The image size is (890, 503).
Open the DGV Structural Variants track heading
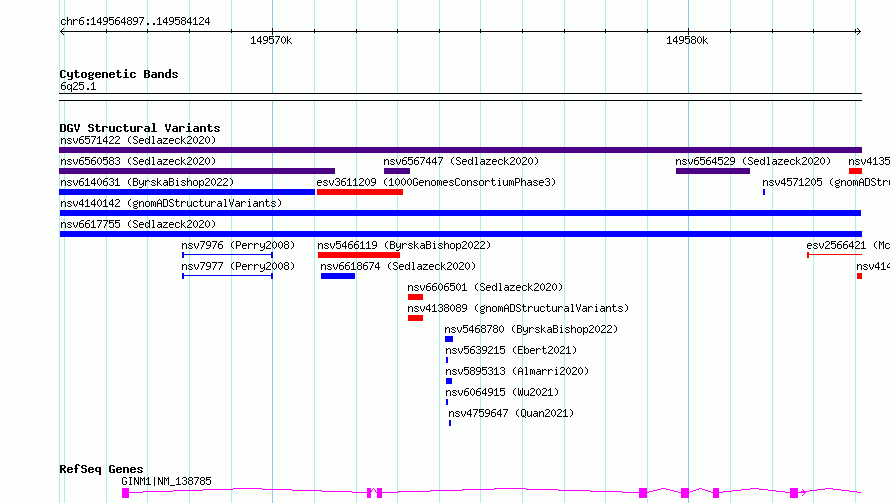tap(140, 128)
